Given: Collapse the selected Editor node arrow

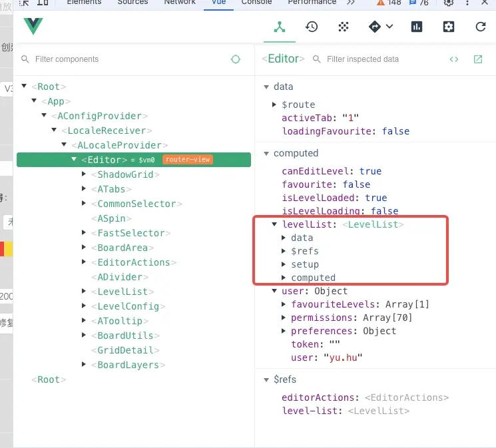Looking at the screenshot, I should 74,159.
